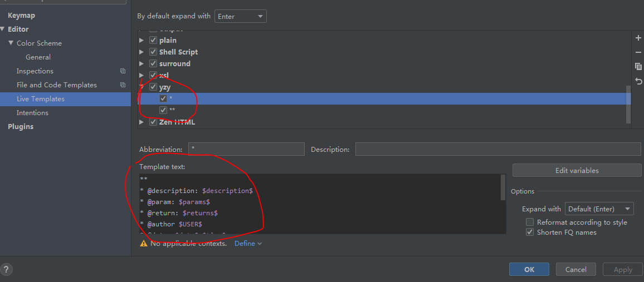
Task: Collapse the Editor settings section
Action: coord(2,29)
